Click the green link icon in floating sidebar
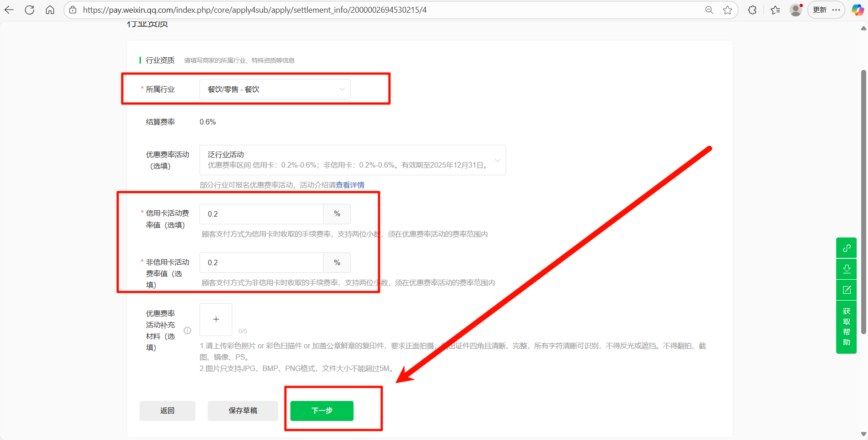868x440 pixels. point(846,248)
